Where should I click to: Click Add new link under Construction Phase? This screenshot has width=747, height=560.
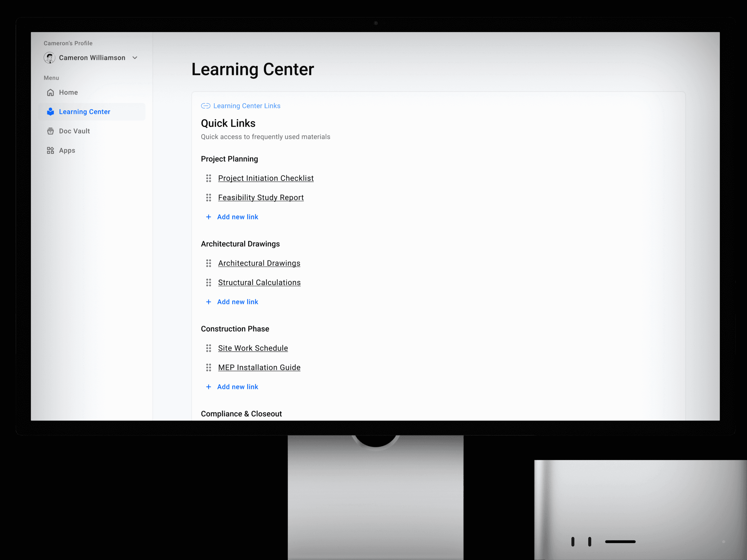(x=237, y=387)
